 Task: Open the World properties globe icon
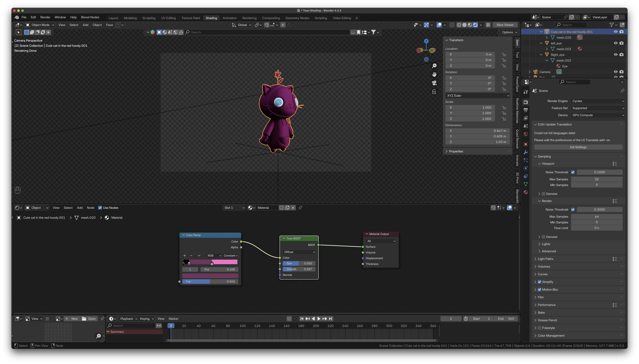526,134
